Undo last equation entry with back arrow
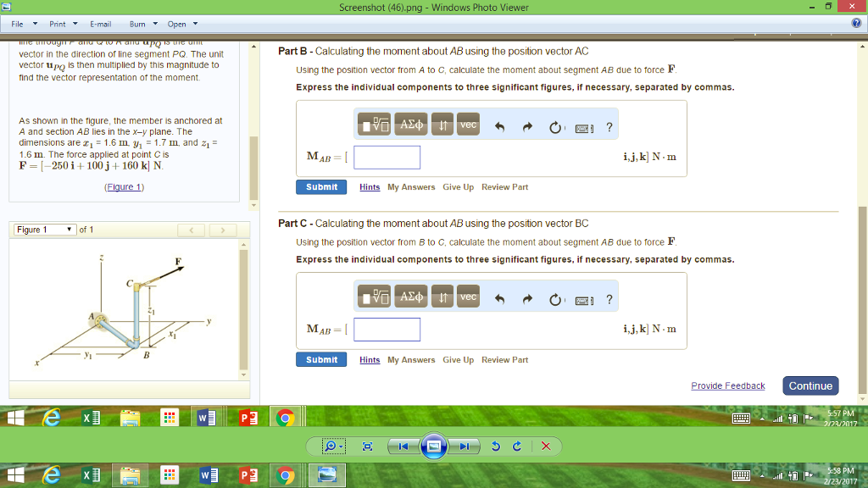The width and height of the screenshot is (868, 488). click(498, 124)
